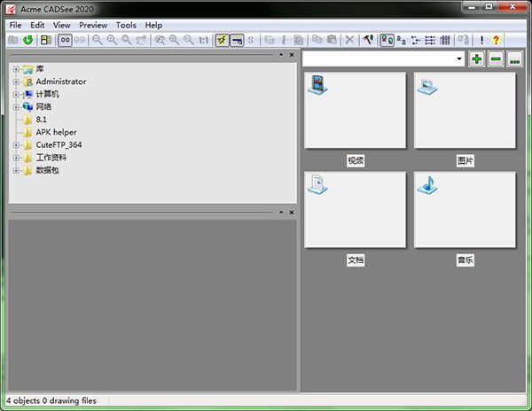This screenshot has height=411, width=532.
Task: Select the 8.1 folder in tree
Action: [x=42, y=120]
